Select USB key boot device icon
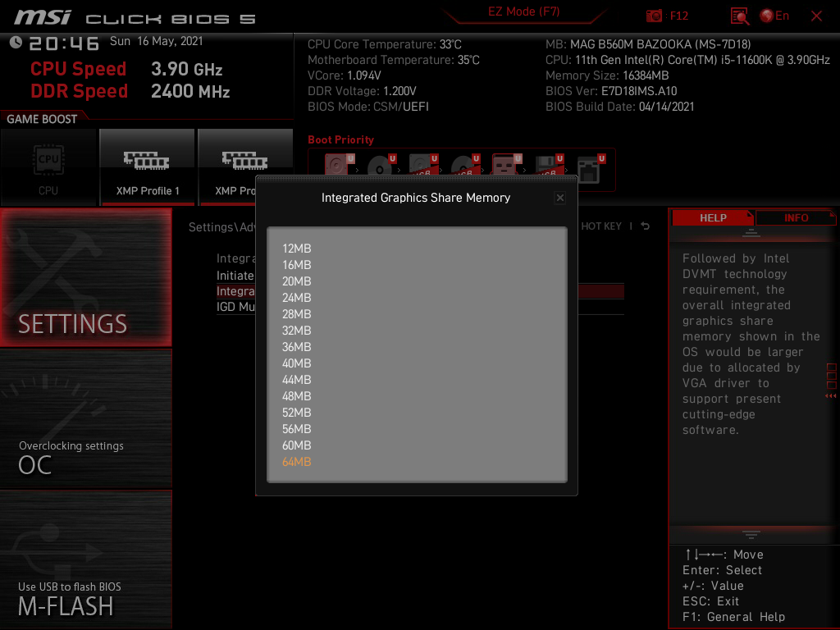 coord(507,165)
